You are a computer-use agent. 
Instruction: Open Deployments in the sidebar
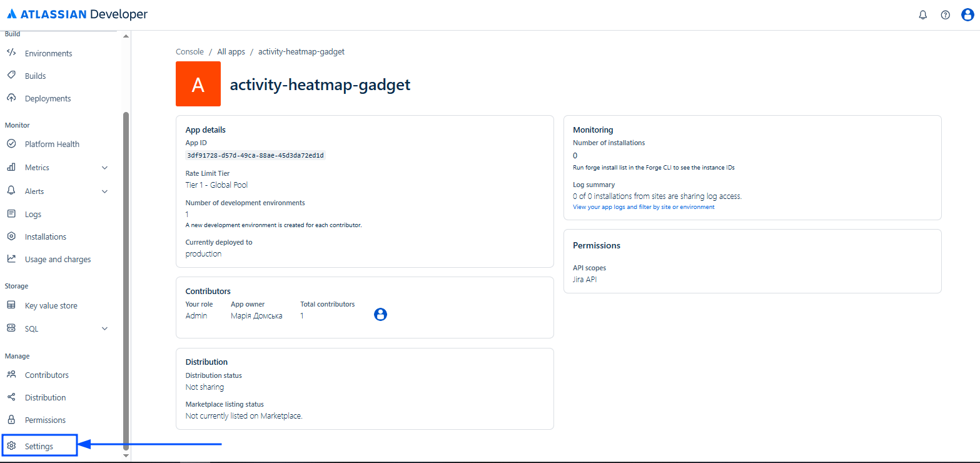[x=48, y=99]
